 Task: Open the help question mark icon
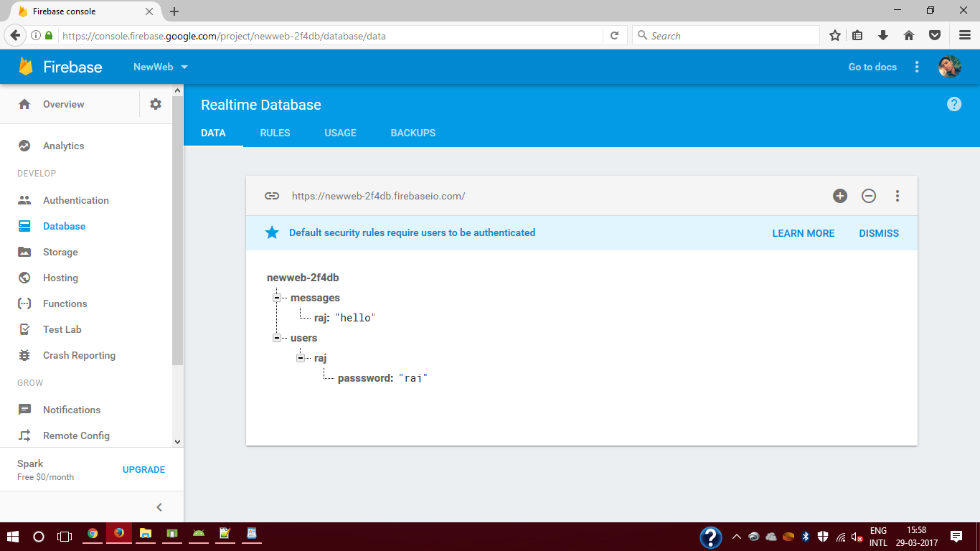coord(954,104)
